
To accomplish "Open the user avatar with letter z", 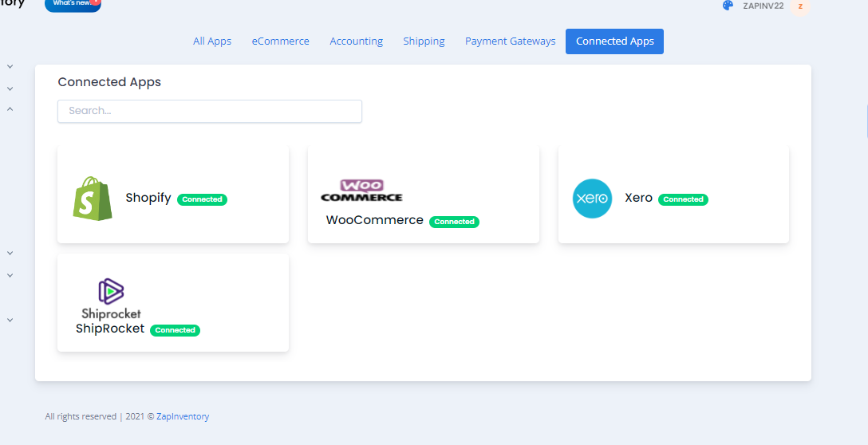I will [800, 6].
